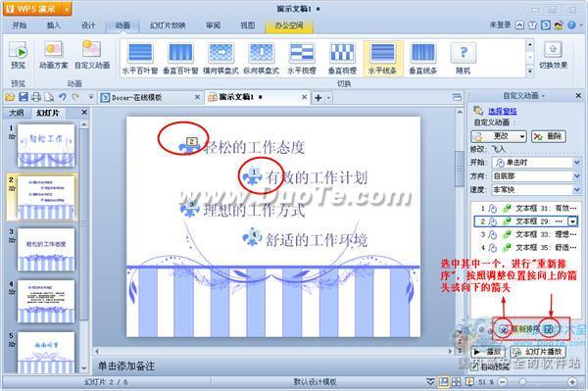The height and width of the screenshot is (391, 588).
Task: Open the 幻灯片放映 ribbon tab
Action: point(168,25)
